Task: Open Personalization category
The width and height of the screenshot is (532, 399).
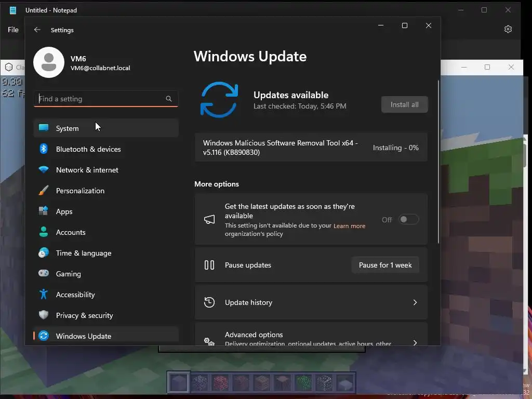Action: (x=106, y=191)
